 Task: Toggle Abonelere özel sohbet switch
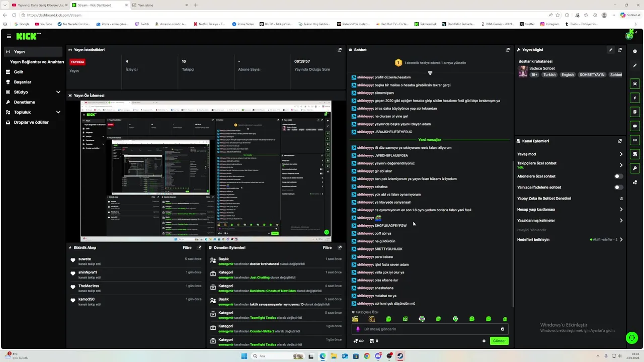(618, 176)
